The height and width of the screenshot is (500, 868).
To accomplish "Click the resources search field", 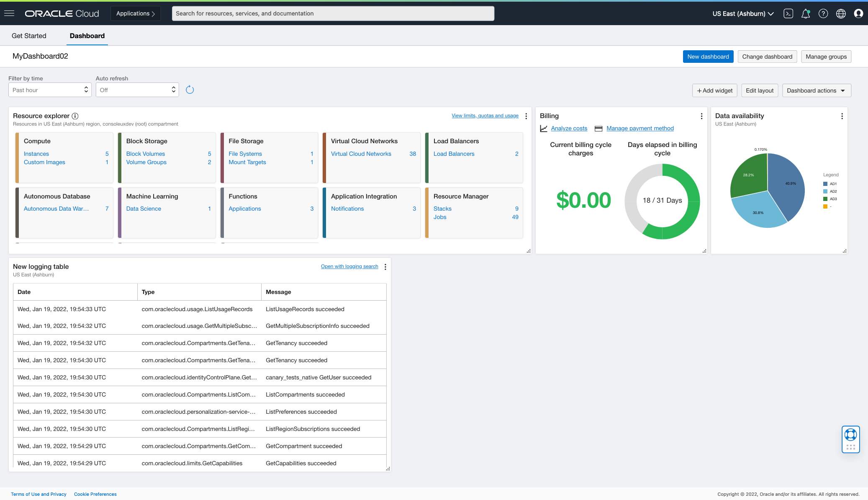I will click(333, 13).
